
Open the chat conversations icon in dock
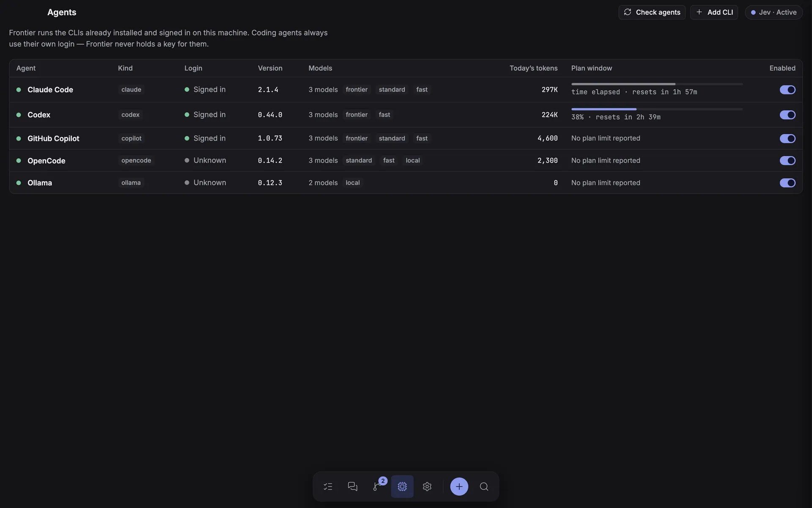coord(352,486)
